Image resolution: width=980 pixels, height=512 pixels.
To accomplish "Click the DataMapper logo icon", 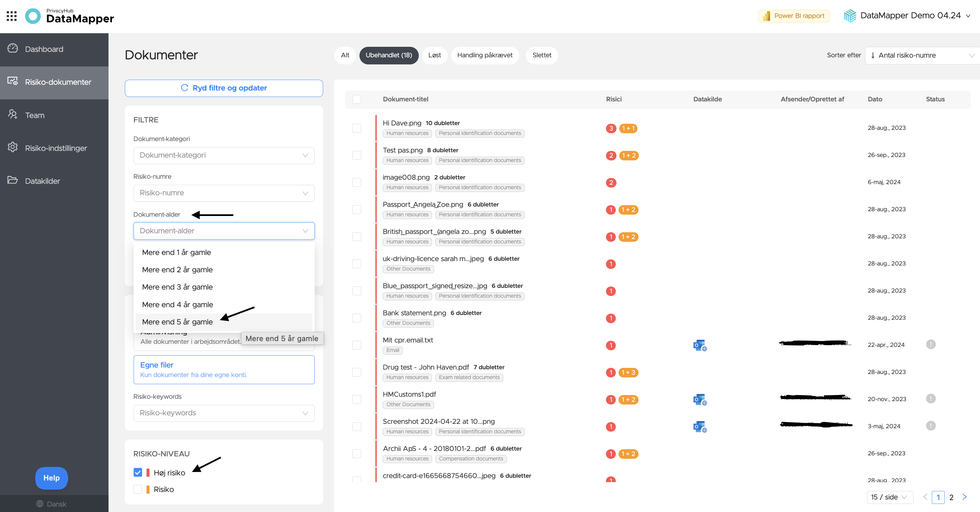I will pos(33,16).
